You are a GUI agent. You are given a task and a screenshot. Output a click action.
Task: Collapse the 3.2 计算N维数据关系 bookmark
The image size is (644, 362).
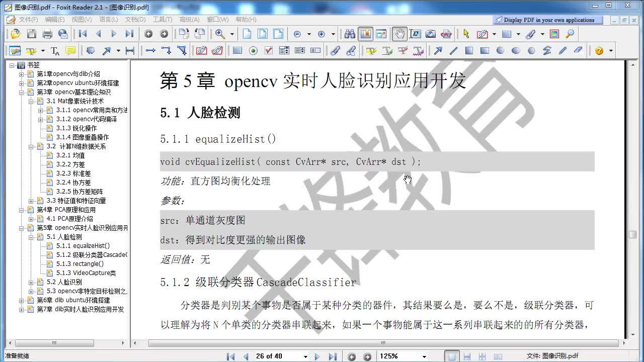tap(31, 146)
